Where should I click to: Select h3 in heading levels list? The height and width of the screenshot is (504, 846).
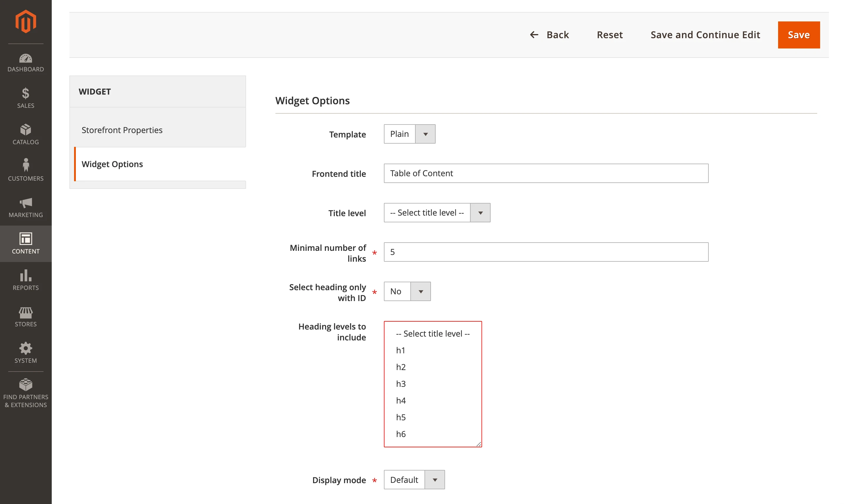(401, 384)
